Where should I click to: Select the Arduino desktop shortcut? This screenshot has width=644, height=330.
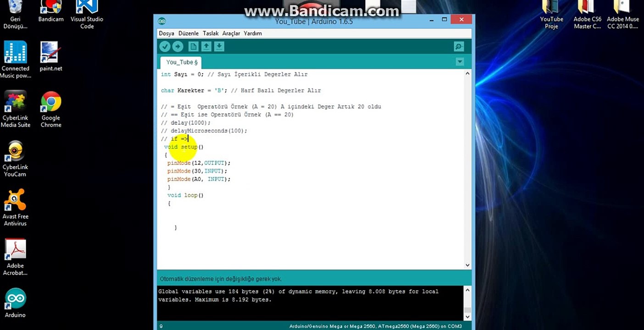(16, 303)
